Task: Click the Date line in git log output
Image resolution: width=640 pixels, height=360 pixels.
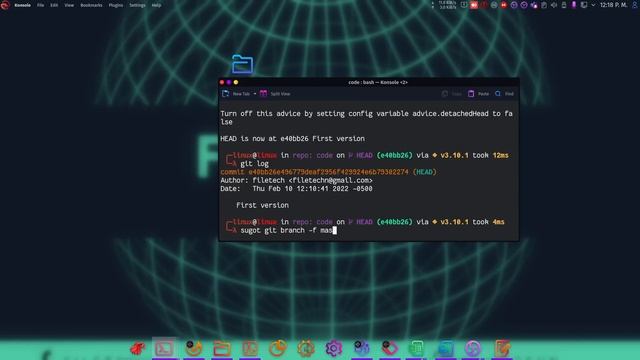Action: coord(296,189)
